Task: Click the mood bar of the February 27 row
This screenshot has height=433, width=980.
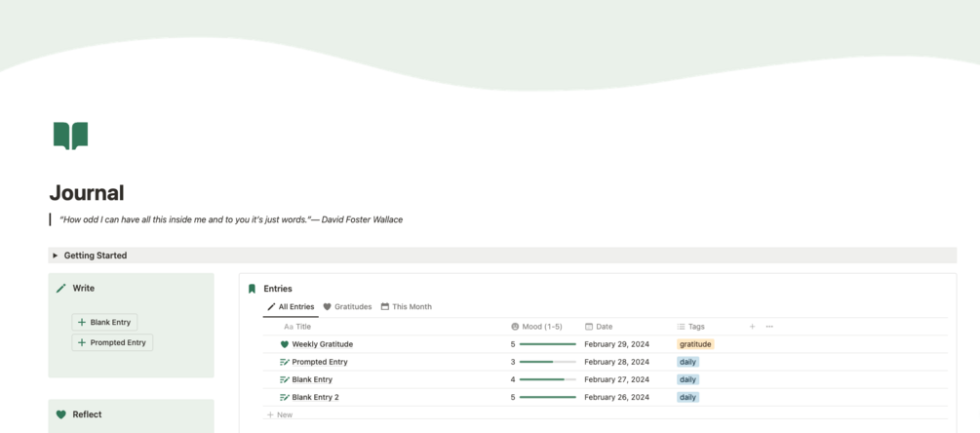Action: click(x=547, y=379)
